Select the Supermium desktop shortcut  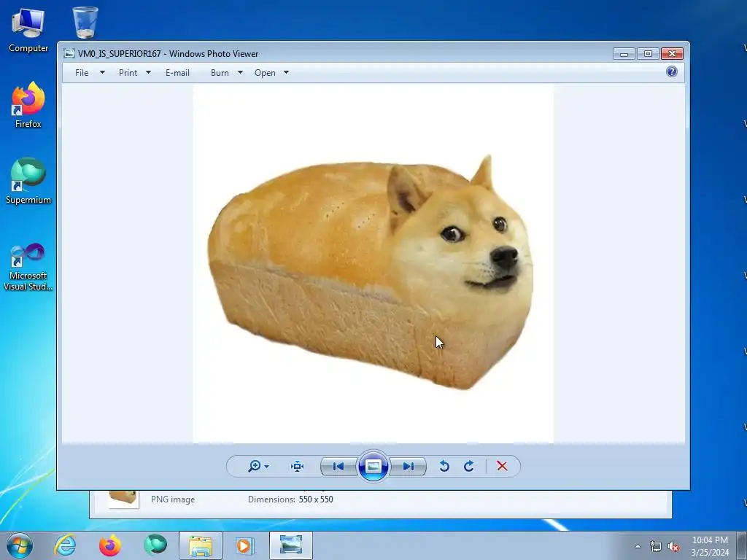[28, 181]
